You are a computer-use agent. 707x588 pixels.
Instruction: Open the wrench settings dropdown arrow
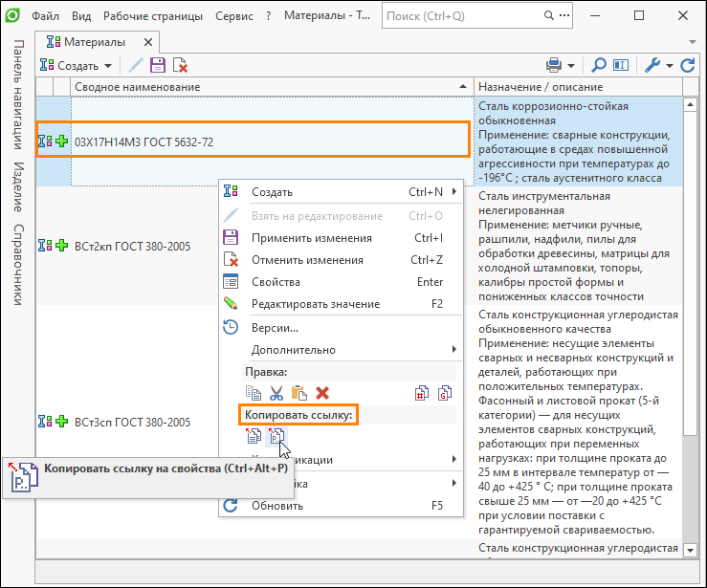tap(670, 66)
